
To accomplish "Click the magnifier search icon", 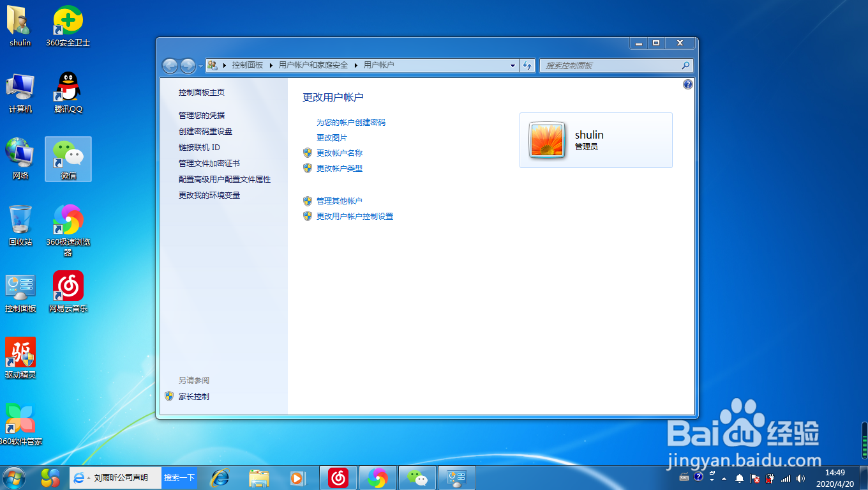I will tap(685, 65).
